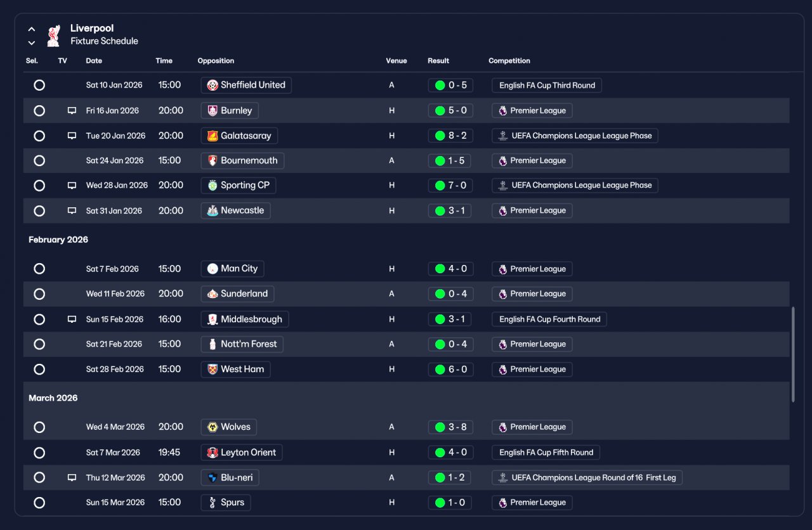Select the Middlesbrough fixture radio button
The image size is (812, 530).
coord(39,320)
